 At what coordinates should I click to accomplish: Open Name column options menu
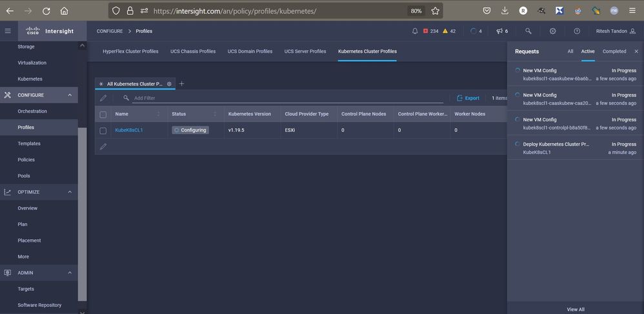click(x=159, y=113)
